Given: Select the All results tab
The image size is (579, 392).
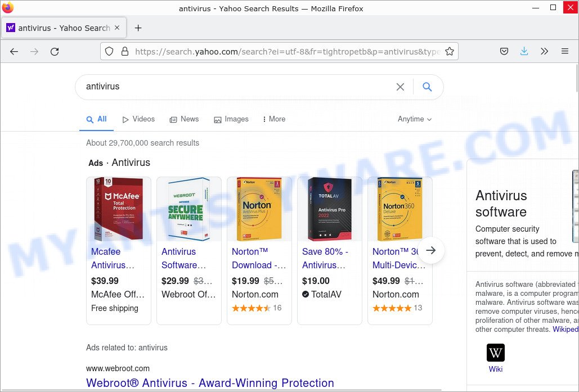Looking at the screenshot, I should click(96, 119).
